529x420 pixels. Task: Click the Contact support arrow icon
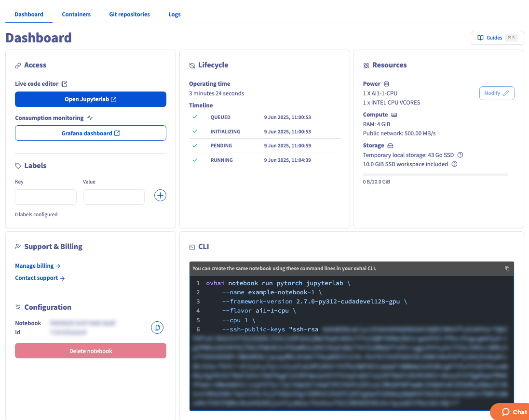62,278
